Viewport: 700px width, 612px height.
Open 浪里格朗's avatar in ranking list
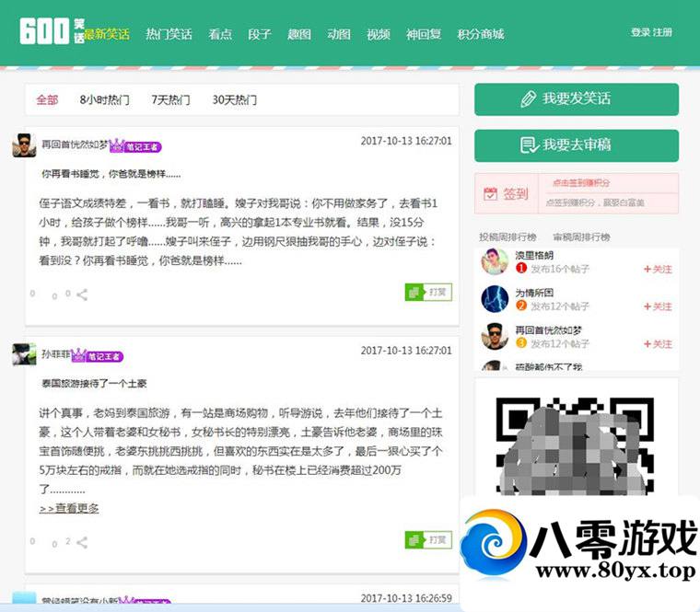[495, 262]
